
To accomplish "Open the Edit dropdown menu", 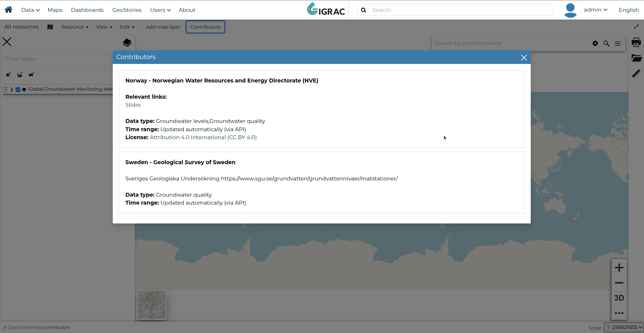I will [127, 27].
